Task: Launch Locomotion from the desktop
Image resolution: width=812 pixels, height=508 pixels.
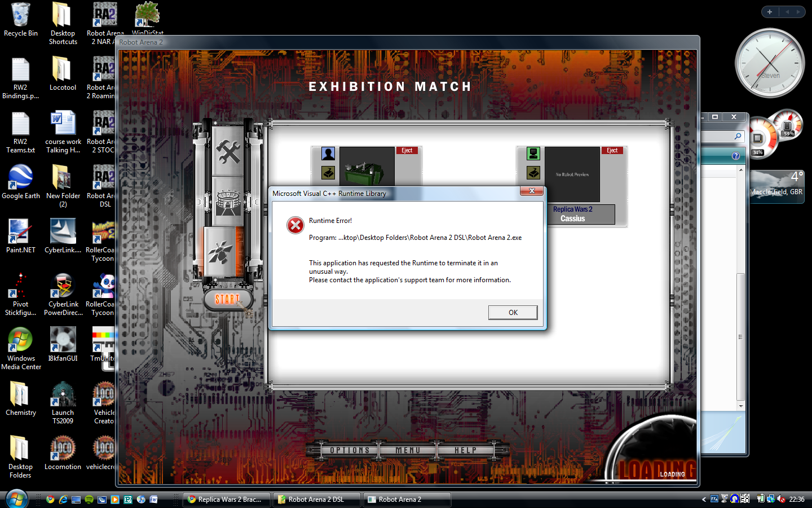Action: [x=63, y=453]
